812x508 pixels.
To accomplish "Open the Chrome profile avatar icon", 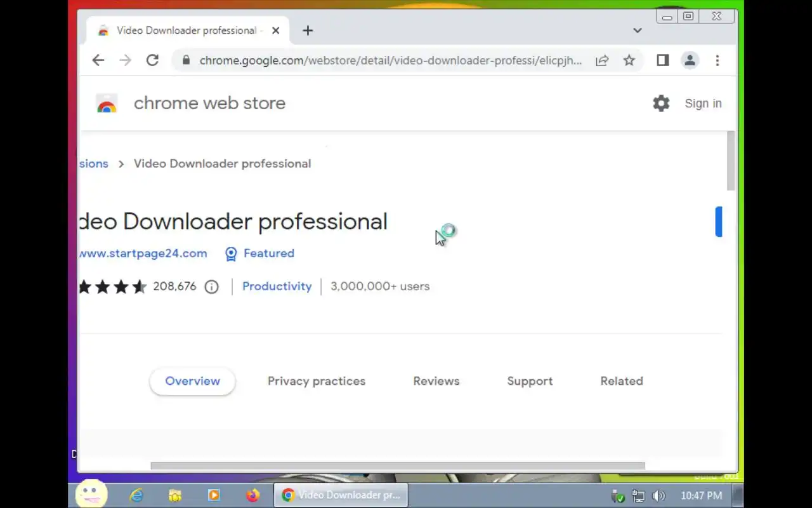I will point(690,60).
